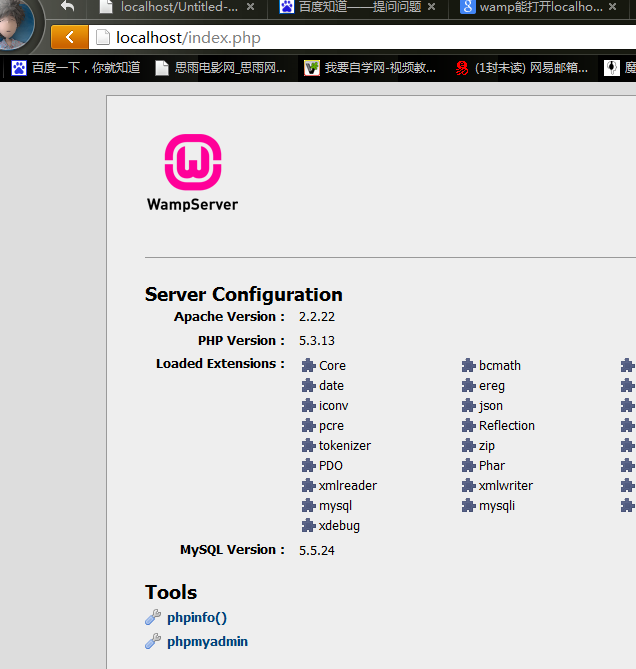Click the puzzle icon beside json
This screenshot has height=669, width=636.
tap(468, 405)
